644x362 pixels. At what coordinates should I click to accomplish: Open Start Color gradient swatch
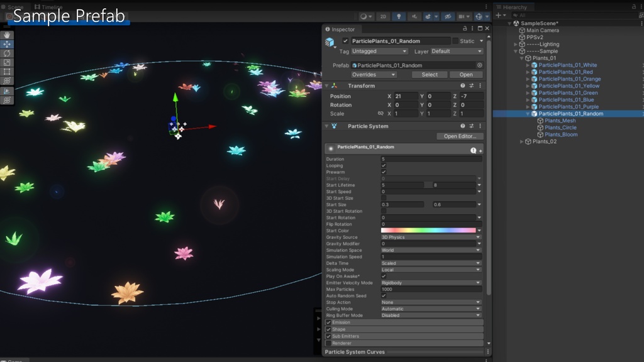(428, 231)
